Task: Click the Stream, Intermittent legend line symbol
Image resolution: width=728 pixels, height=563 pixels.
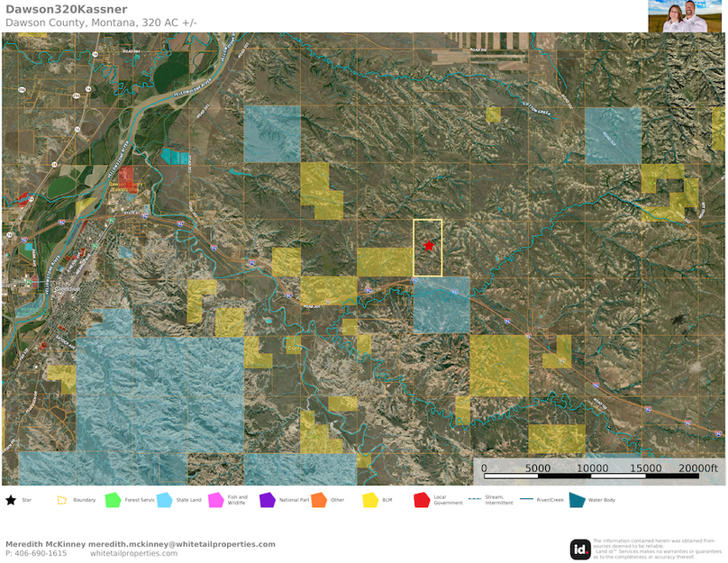Action: point(473,499)
